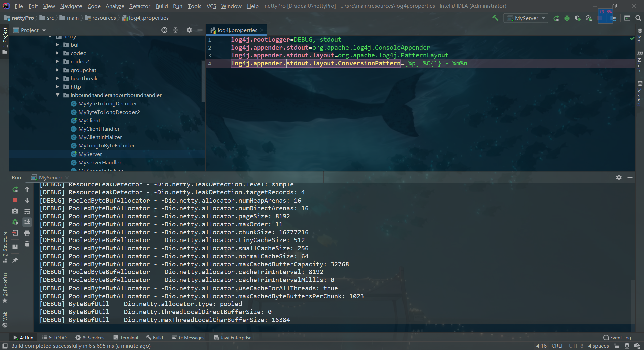The height and width of the screenshot is (350, 644).
Task: Expand the codec2 folder
Action: click(x=57, y=61)
